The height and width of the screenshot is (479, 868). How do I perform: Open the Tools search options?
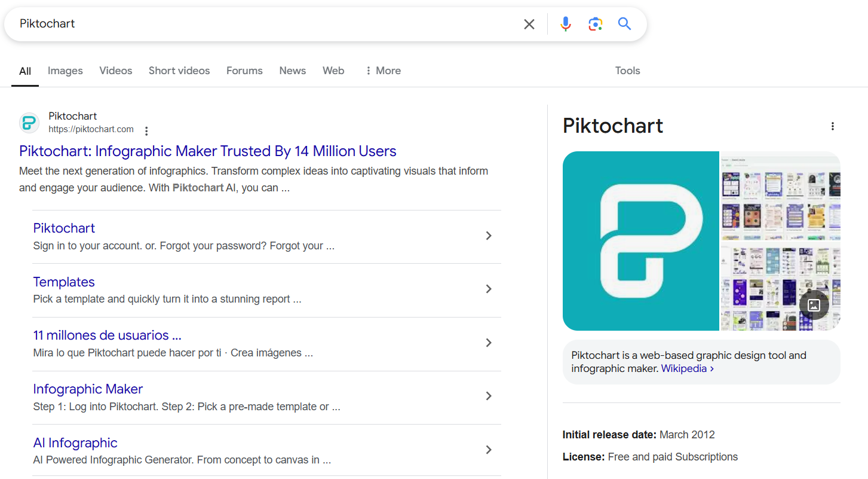click(x=627, y=71)
